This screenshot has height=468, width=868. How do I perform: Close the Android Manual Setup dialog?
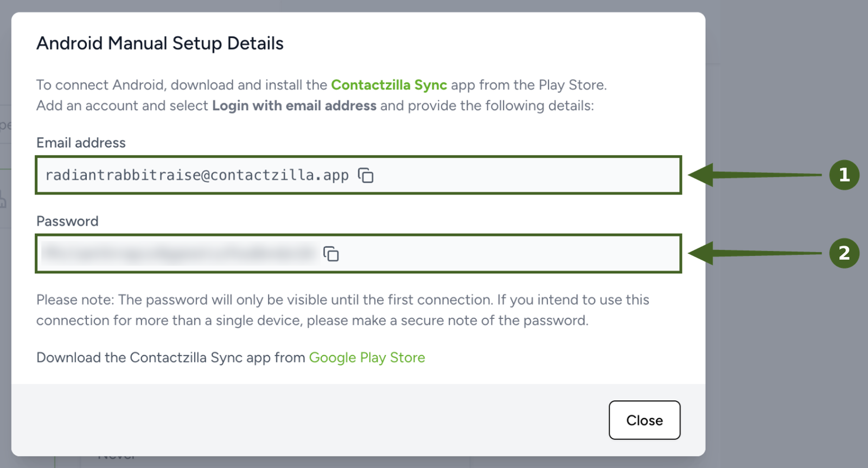click(x=644, y=420)
